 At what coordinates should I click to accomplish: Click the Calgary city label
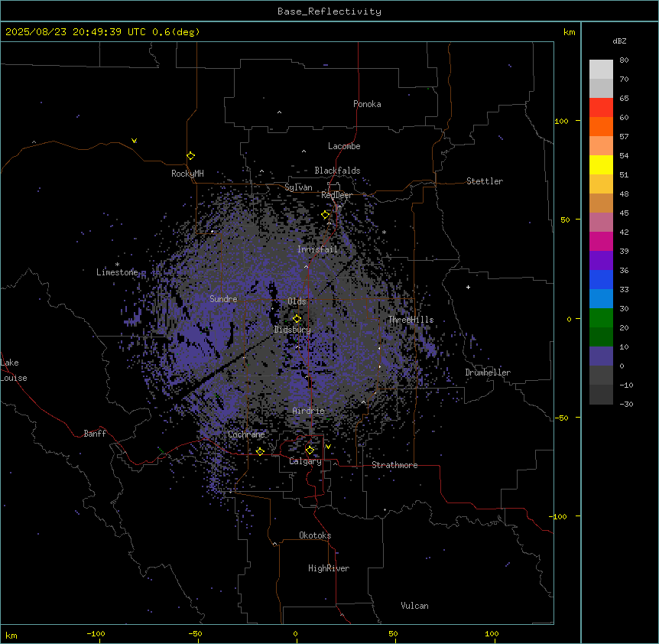(x=306, y=461)
